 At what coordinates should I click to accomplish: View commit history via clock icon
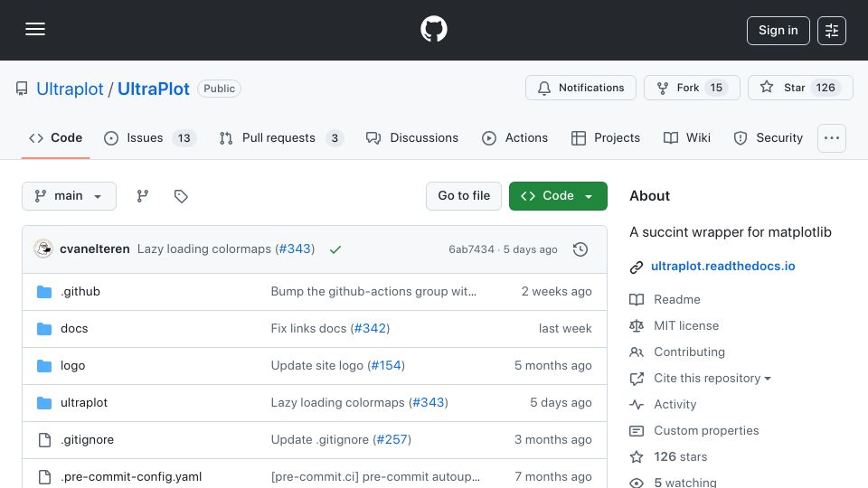[x=580, y=249]
